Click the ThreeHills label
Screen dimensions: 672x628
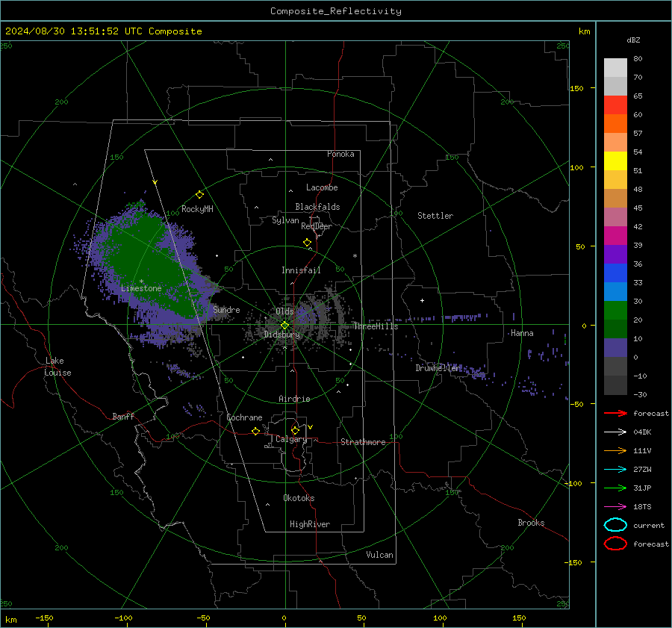click(x=376, y=326)
